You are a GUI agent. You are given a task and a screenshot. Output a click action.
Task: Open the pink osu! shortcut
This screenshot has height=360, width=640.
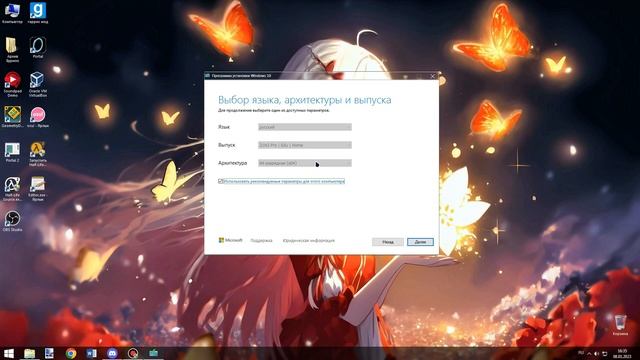[38, 117]
